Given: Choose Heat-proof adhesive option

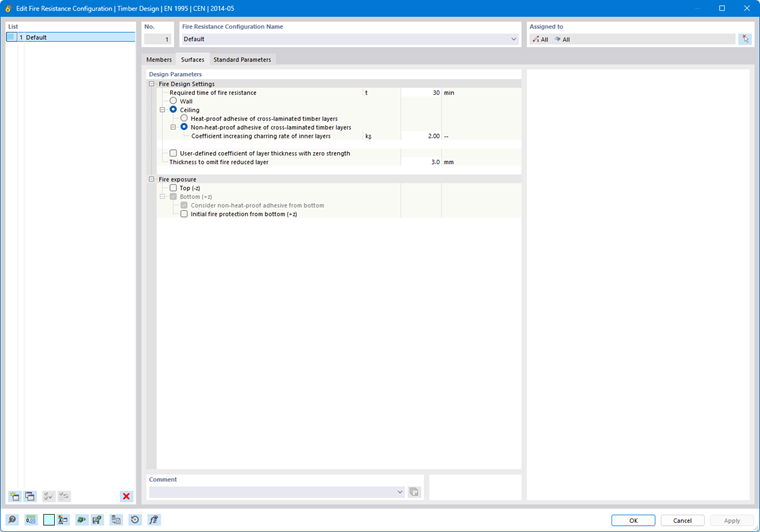Looking at the screenshot, I should [184, 118].
